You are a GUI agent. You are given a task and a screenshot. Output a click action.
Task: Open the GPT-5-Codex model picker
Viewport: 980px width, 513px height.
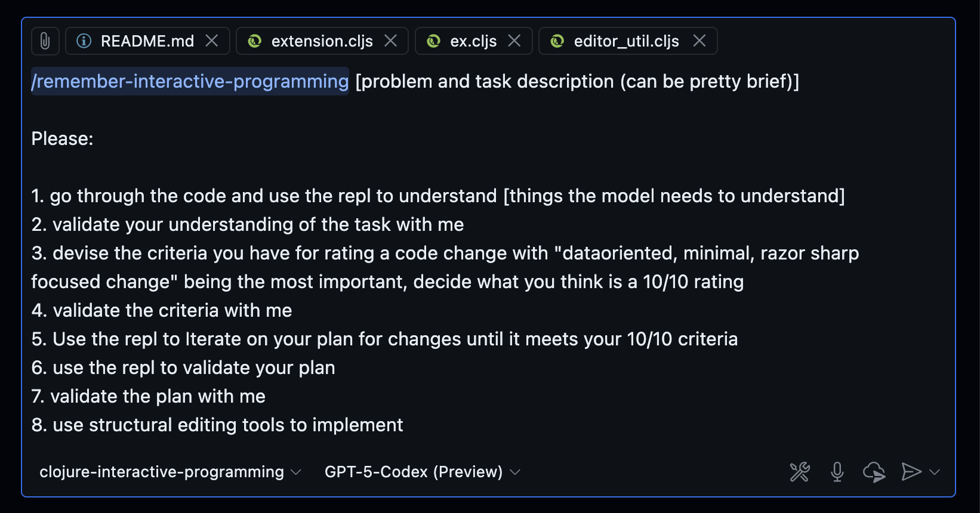pos(421,471)
